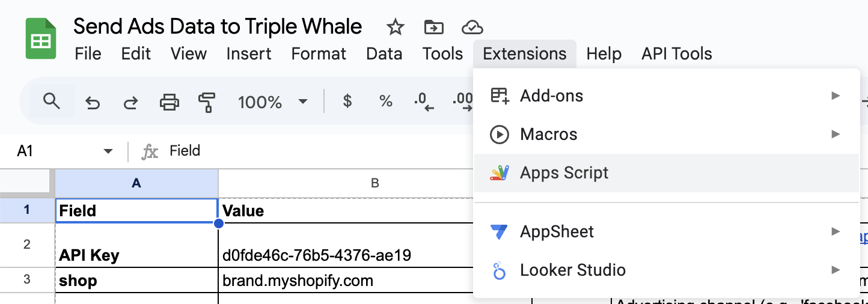Open the Format menu
Image resolution: width=868 pixels, height=304 pixels.
point(319,54)
